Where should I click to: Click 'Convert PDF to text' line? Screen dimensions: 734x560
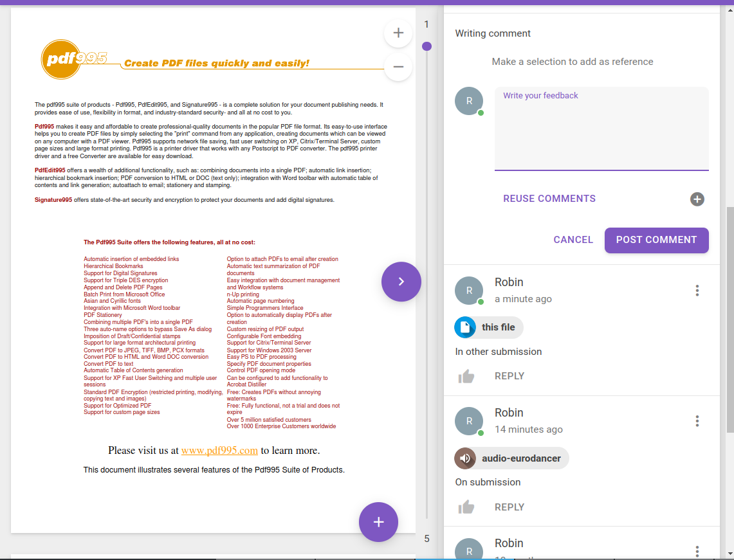(x=108, y=363)
